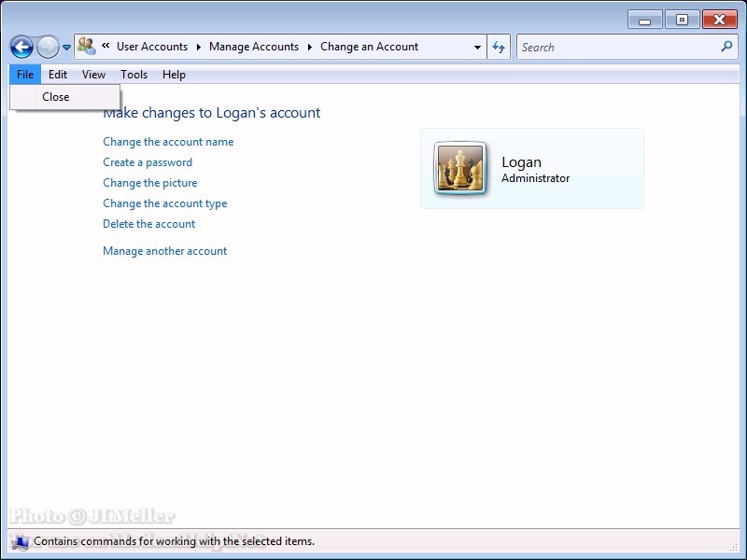Click the Forward navigation arrow button

coord(48,47)
